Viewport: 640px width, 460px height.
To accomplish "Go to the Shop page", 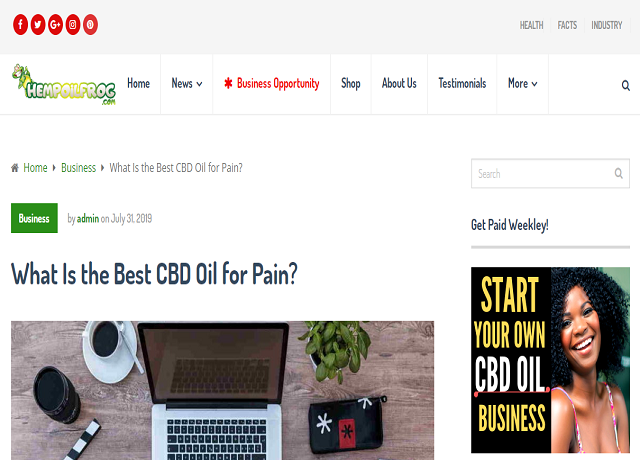I will [x=351, y=84].
